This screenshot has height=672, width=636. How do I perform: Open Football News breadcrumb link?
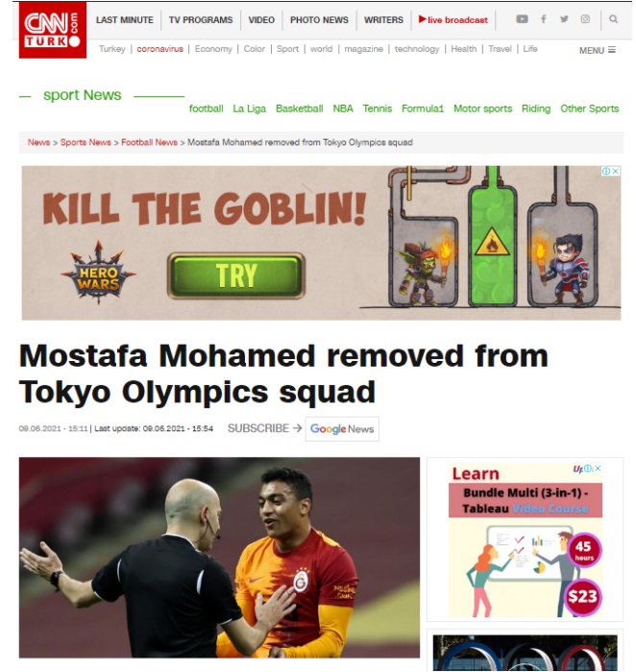pos(149,142)
